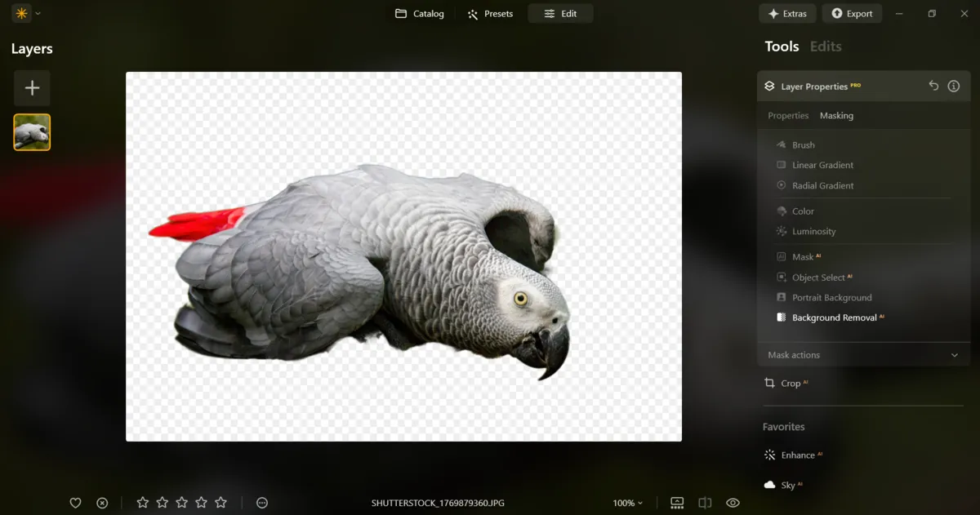Open the app logo menu dropdown
980x515 pixels.
[x=26, y=13]
